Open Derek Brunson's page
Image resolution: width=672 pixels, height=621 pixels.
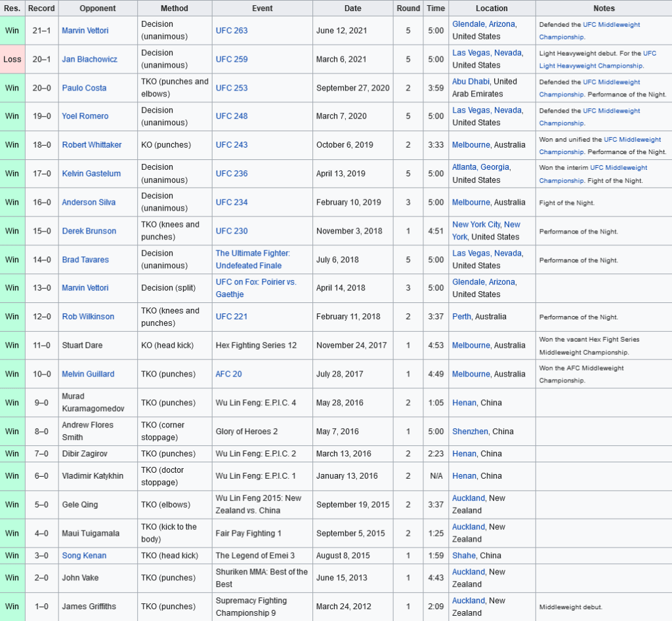click(x=89, y=231)
